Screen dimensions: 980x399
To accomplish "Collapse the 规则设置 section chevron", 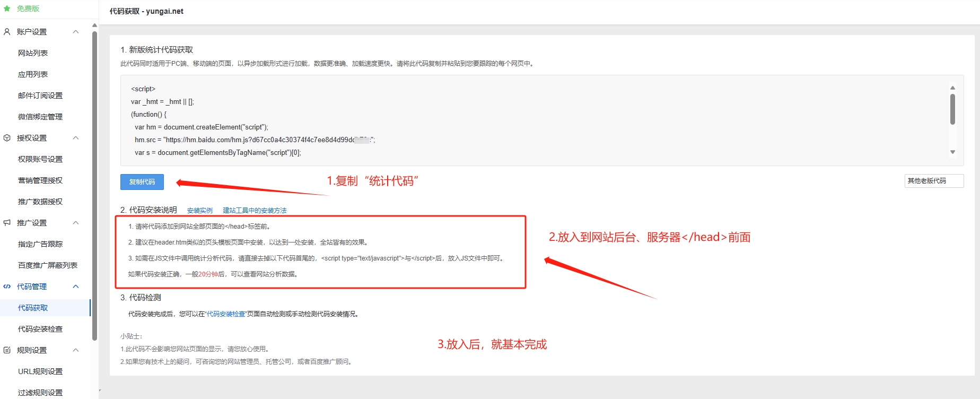I will 76,350.
